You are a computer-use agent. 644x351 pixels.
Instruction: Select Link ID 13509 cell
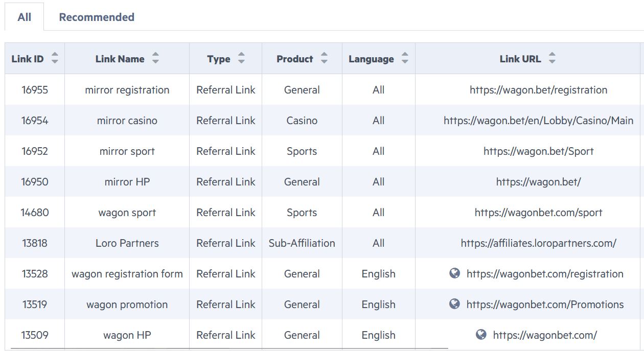pos(35,335)
